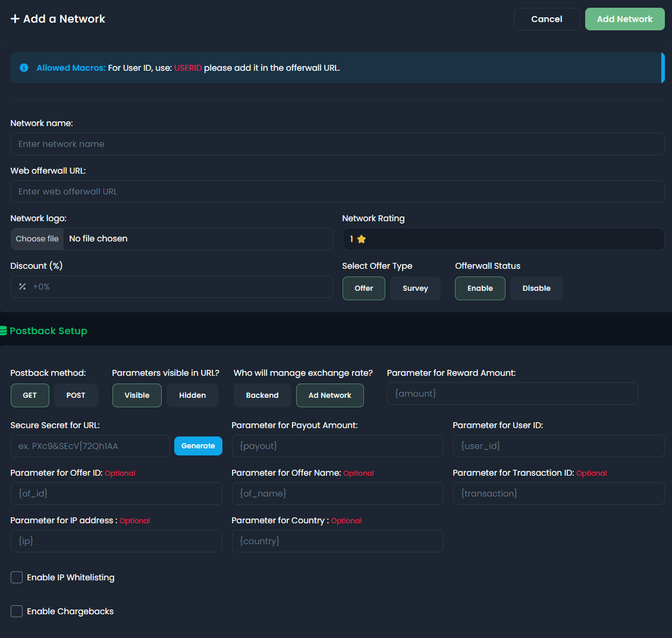Screen dimensions: 672x638
Task: Click the Parameter for Transaction ID field
Action: click(x=558, y=494)
